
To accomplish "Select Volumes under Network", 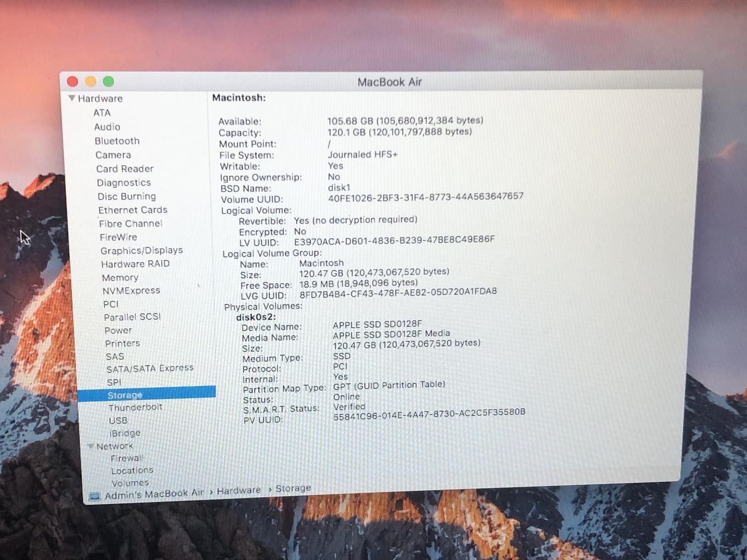I will point(130,483).
